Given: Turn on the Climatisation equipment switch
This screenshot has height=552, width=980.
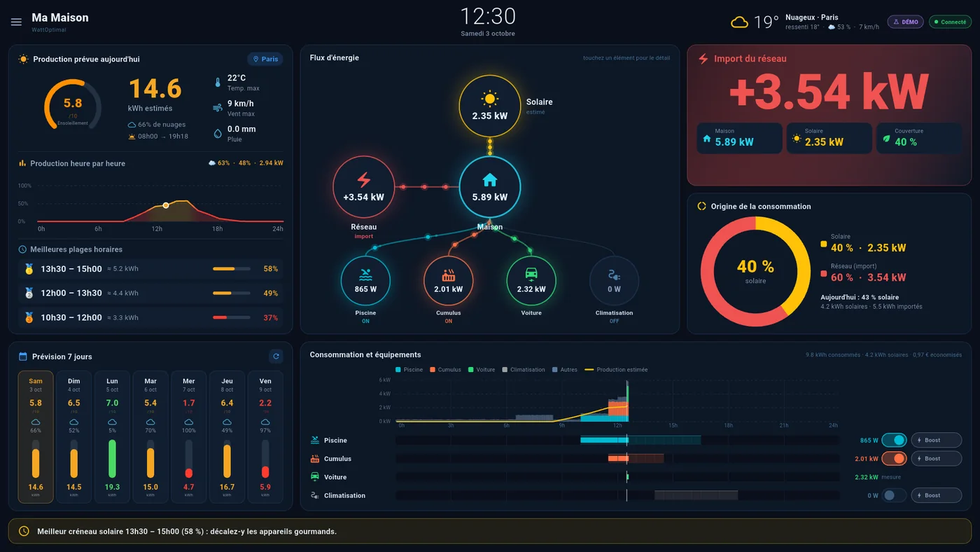Looking at the screenshot, I should coord(894,495).
